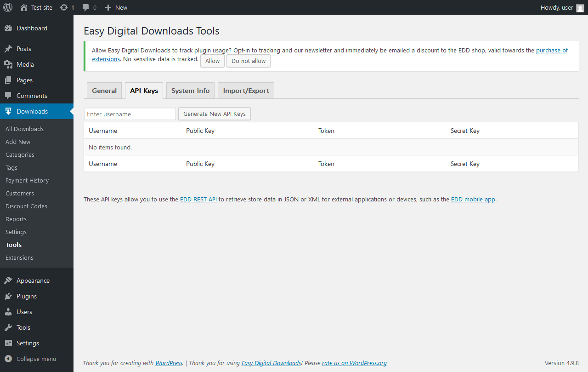Click the Appearance paintbrush icon

coord(8,280)
